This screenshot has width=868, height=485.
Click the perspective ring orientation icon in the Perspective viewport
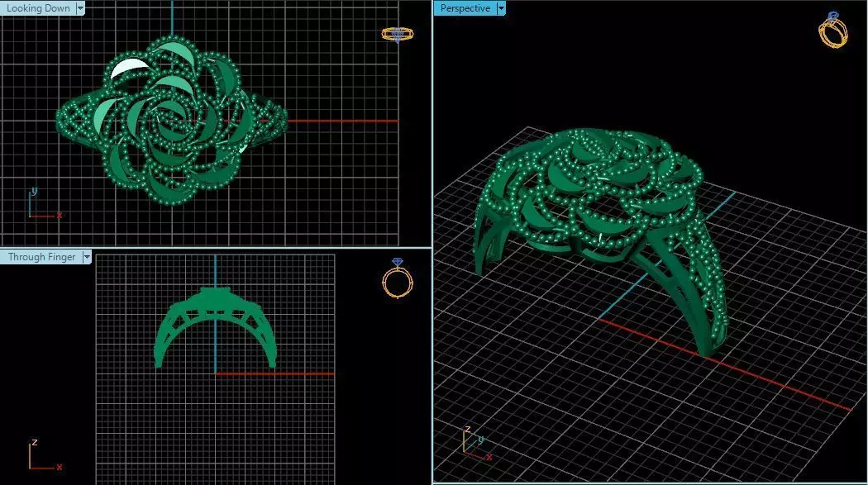[x=833, y=30]
